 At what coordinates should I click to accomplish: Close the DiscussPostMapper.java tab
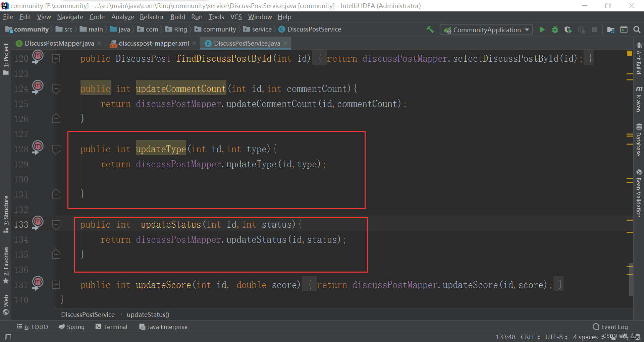99,43
